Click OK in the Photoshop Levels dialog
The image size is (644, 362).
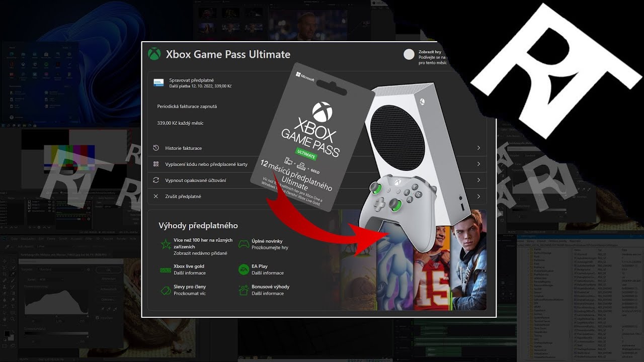(x=109, y=270)
